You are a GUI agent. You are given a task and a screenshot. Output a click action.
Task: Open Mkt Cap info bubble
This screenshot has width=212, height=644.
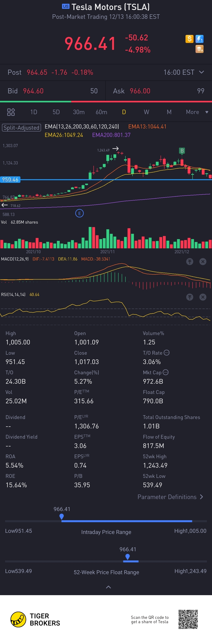165,372
